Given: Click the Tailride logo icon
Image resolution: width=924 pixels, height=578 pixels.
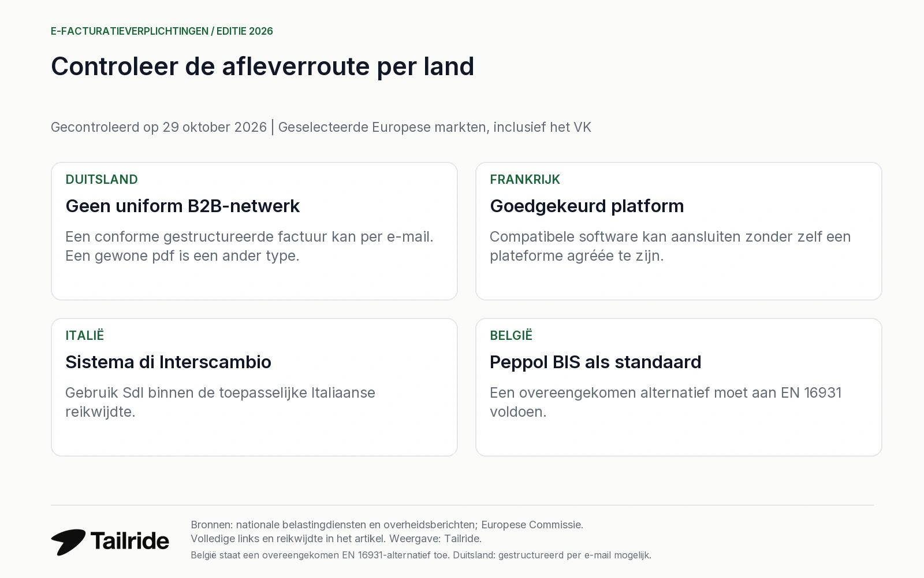Looking at the screenshot, I should [x=68, y=542].
